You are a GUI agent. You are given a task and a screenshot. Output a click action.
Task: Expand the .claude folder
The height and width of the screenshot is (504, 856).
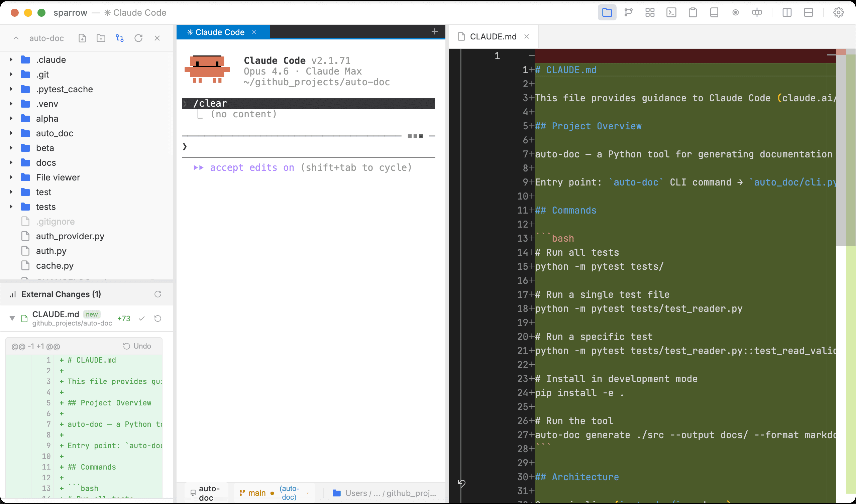(10, 59)
